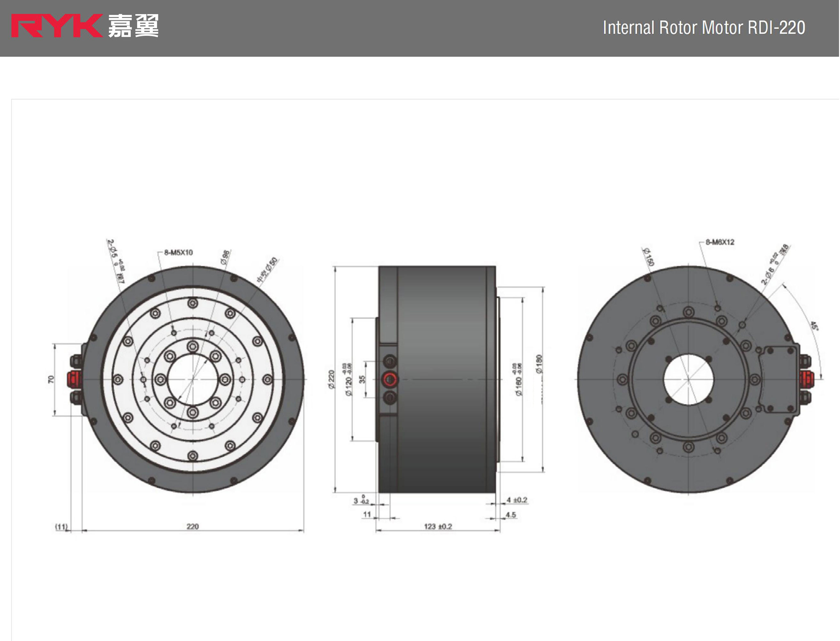
Task: Click the Internal Rotor Motor RDI-220 title
Action: (704, 28)
